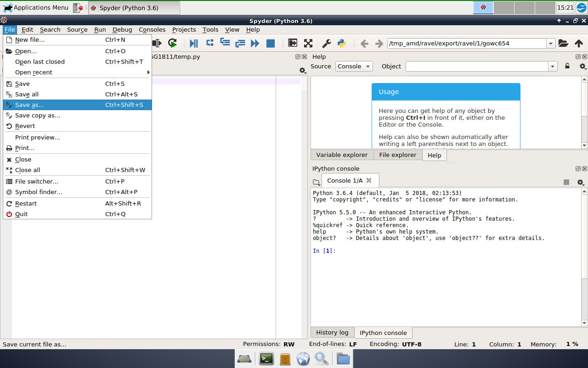
Task: Click the Run until return icon
Action: coord(240,43)
